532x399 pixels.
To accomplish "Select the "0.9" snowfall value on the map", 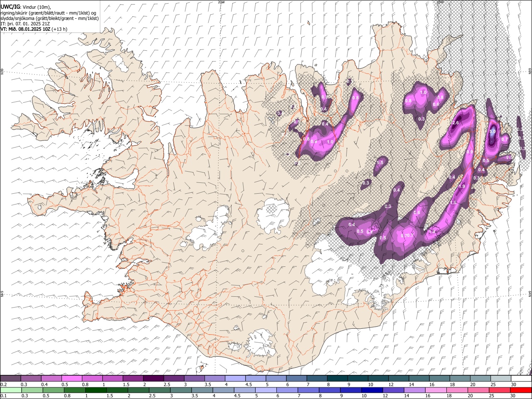I will tap(470, 152).
